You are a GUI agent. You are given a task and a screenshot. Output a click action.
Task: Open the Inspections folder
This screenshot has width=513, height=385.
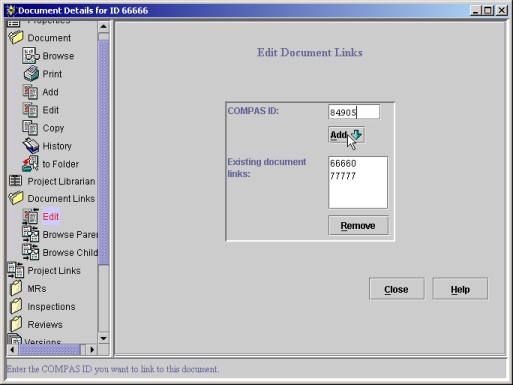coord(16,306)
